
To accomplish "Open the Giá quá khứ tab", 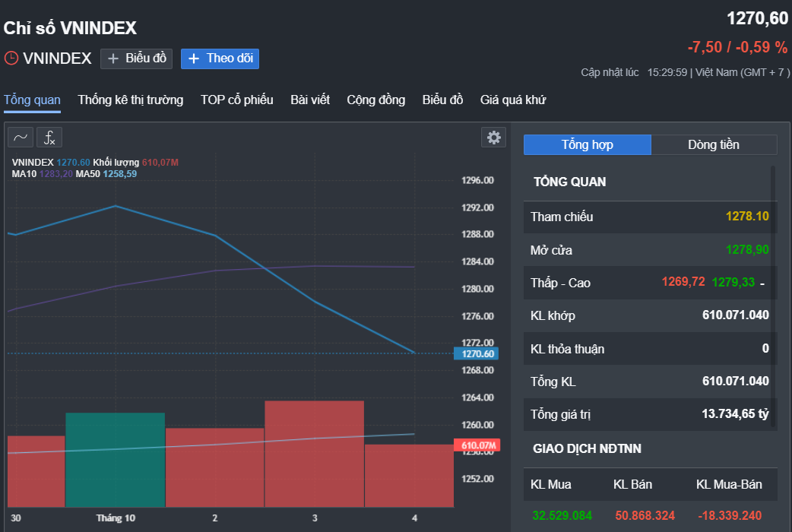I will click(x=513, y=100).
